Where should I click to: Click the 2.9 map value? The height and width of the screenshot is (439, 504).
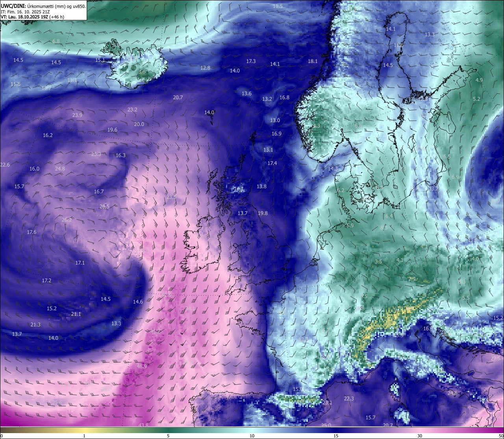(412, 279)
